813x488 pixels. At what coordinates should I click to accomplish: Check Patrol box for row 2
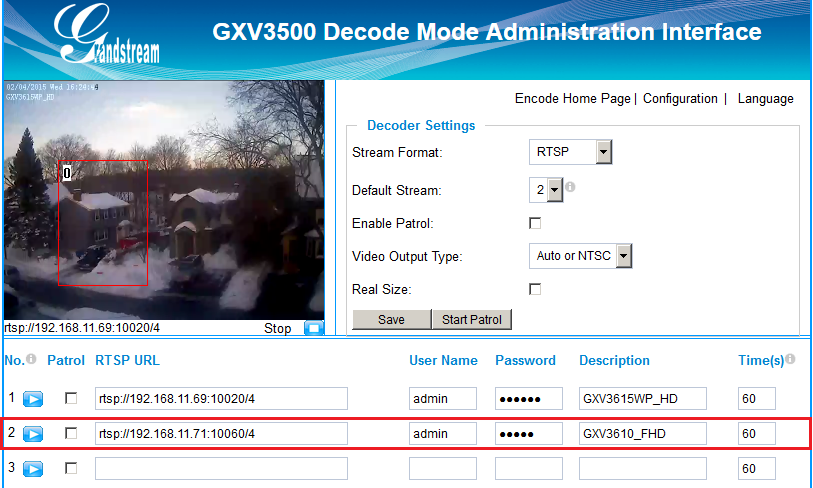(x=71, y=433)
